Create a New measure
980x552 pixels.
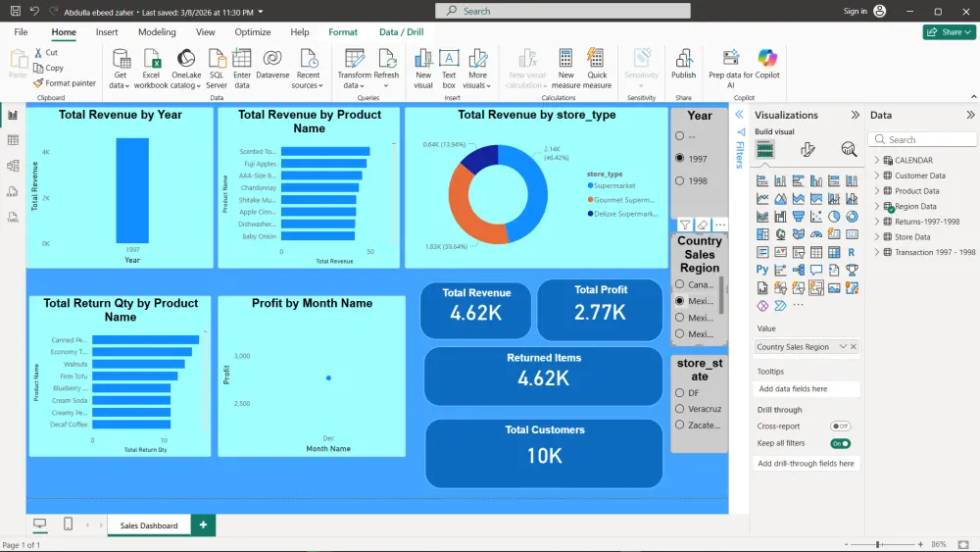pyautogui.click(x=565, y=69)
